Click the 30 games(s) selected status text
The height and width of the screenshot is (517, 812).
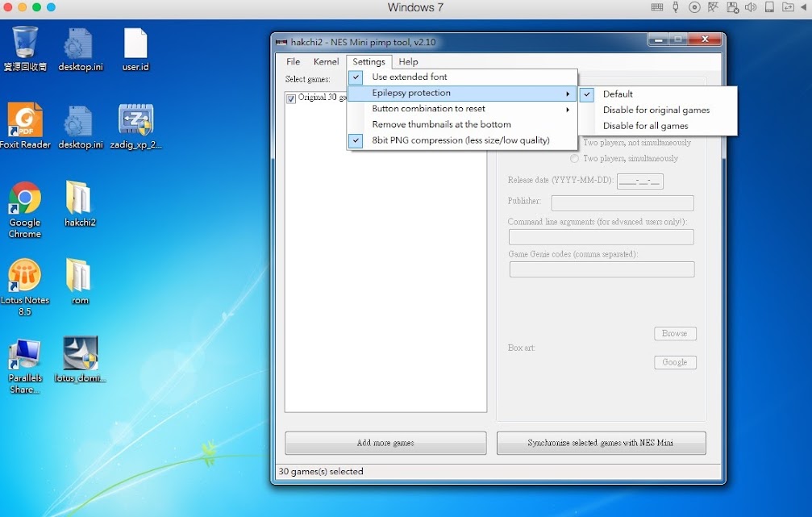pos(321,471)
